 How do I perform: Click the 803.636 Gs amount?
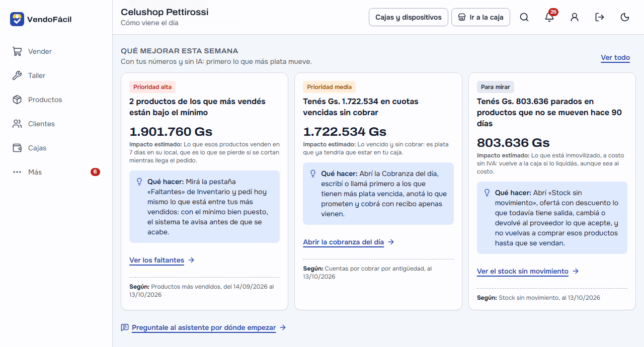[x=513, y=143]
